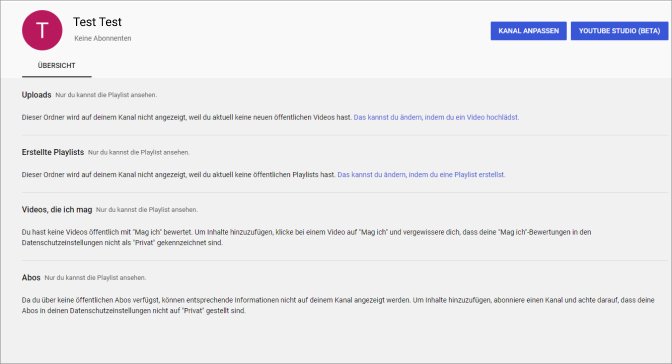
Task: Click the round T channel avatar
Action: click(x=42, y=30)
